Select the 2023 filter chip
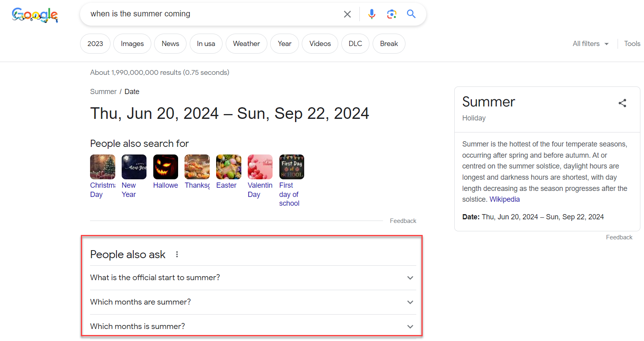The image size is (644, 341). coord(95,44)
